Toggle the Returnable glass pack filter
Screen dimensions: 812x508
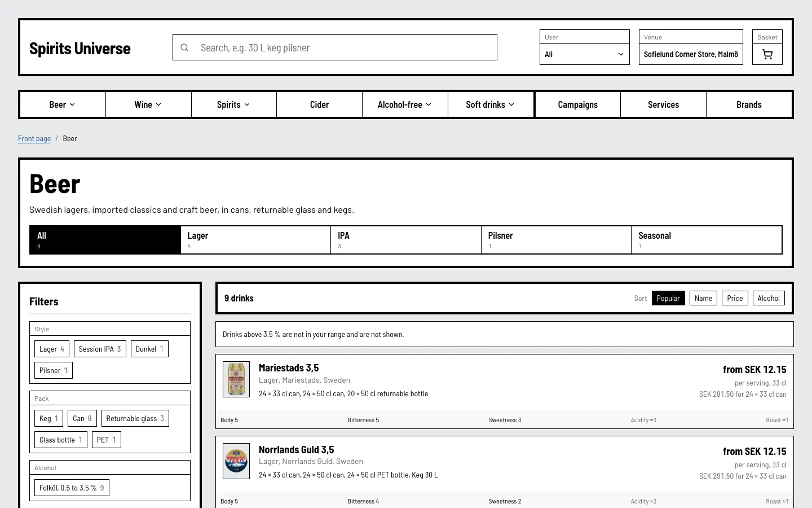[135, 418]
